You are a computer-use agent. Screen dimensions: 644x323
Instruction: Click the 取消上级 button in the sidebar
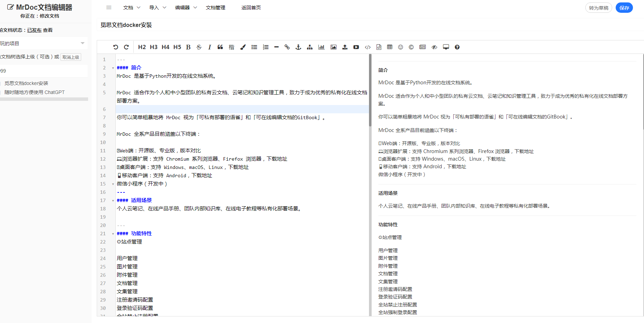click(70, 57)
